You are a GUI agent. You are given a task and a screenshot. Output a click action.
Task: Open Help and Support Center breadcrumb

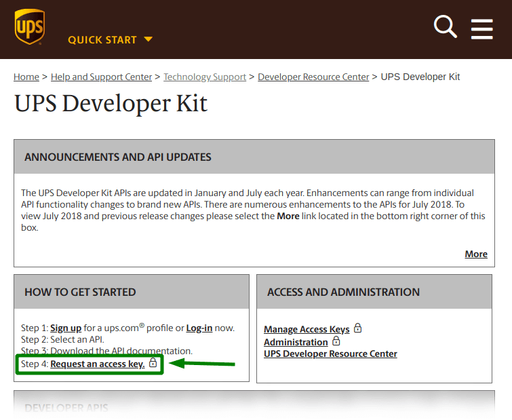pyautogui.click(x=101, y=77)
